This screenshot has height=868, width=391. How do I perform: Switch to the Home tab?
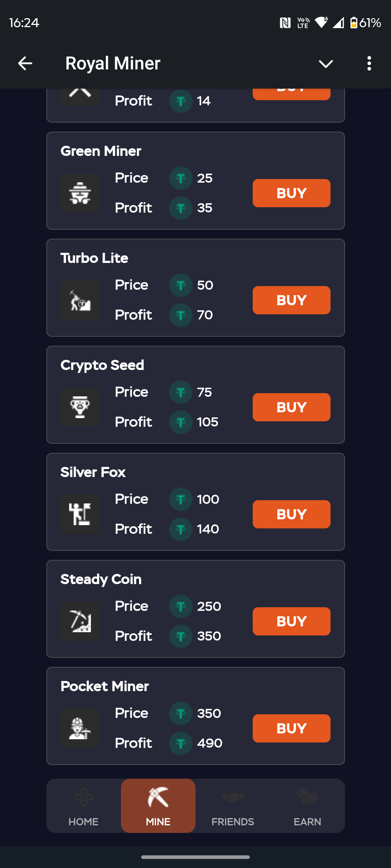pyautogui.click(x=84, y=806)
